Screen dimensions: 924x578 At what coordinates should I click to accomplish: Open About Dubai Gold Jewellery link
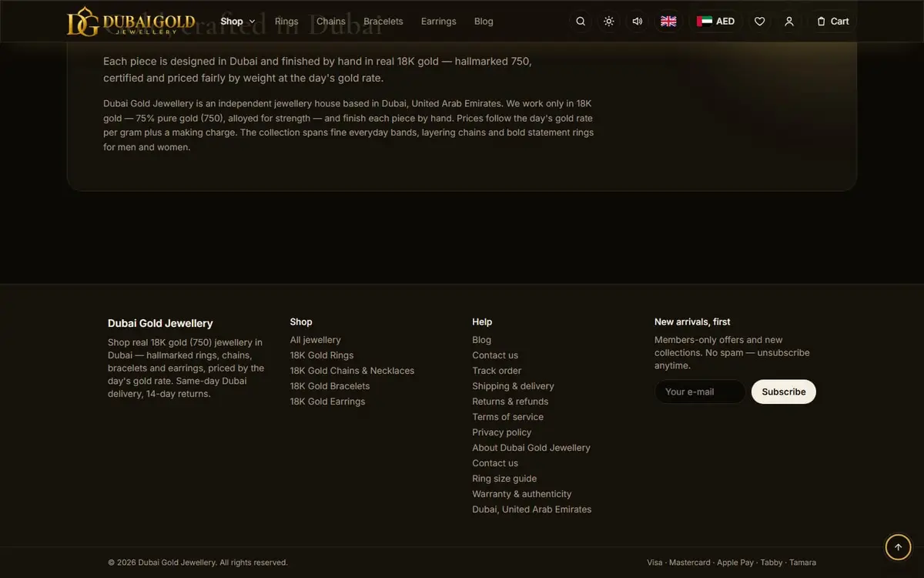coord(531,448)
